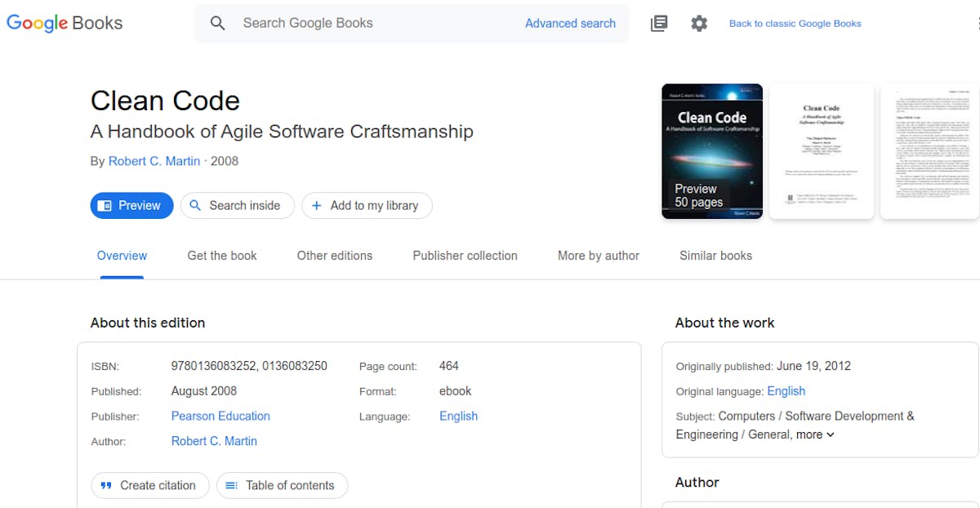This screenshot has height=508, width=980.
Task: Open the Other editions tab
Action: click(335, 256)
